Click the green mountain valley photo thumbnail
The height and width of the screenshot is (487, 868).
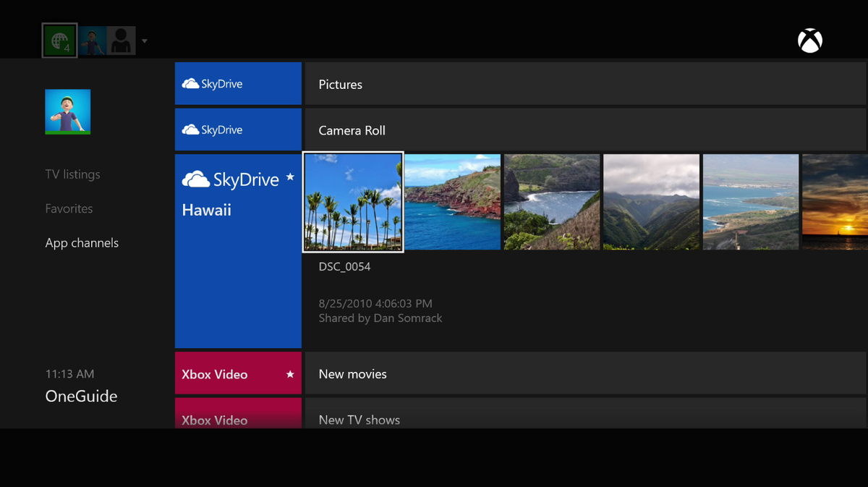[x=651, y=202]
